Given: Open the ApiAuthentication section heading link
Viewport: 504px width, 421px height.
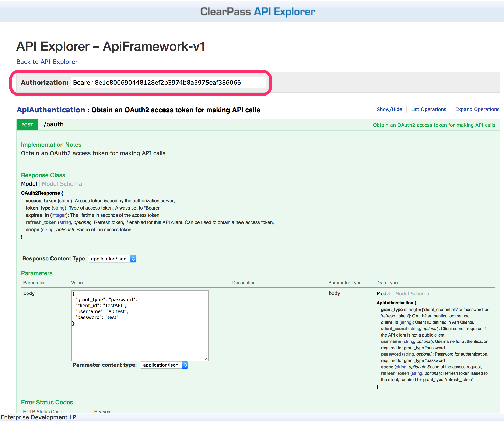Looking at the screenshot, I should tap(51, 110).
